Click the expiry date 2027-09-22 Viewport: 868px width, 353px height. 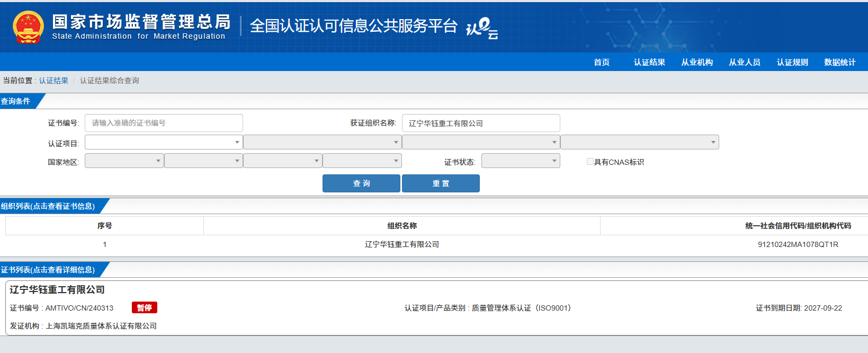click(x=823, y=308)
